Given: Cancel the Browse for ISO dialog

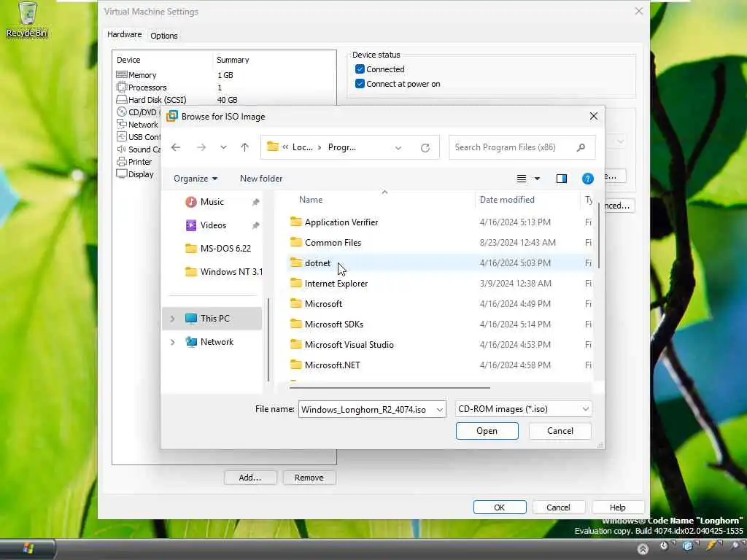Looking at the screenshot, I should (560, 431).
